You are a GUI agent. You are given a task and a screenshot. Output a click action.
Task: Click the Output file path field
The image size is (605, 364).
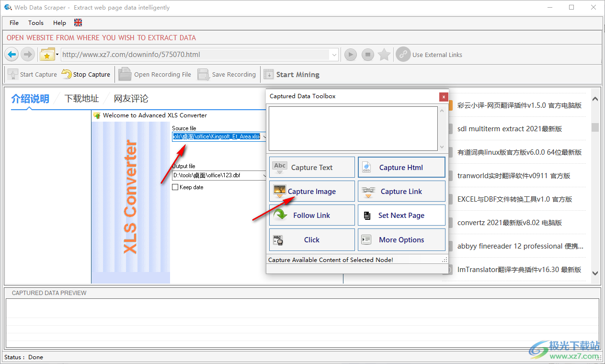[x=217, y=175]
